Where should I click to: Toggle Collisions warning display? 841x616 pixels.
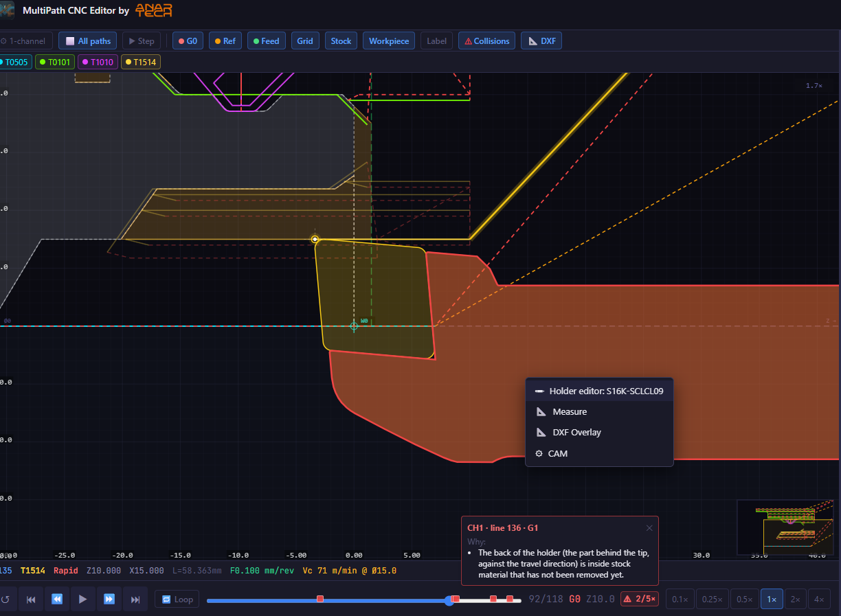[487, 41]
